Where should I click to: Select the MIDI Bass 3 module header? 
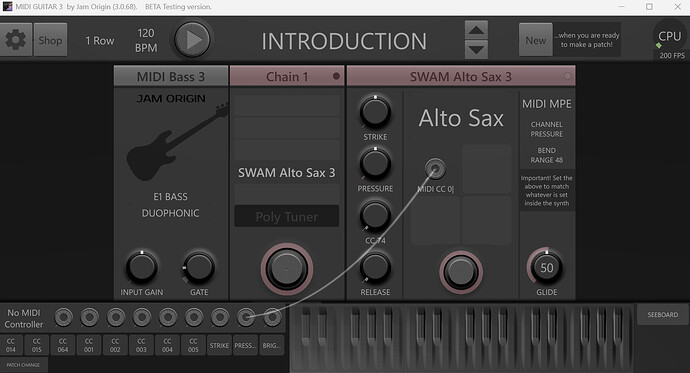[x=171, y=77]
